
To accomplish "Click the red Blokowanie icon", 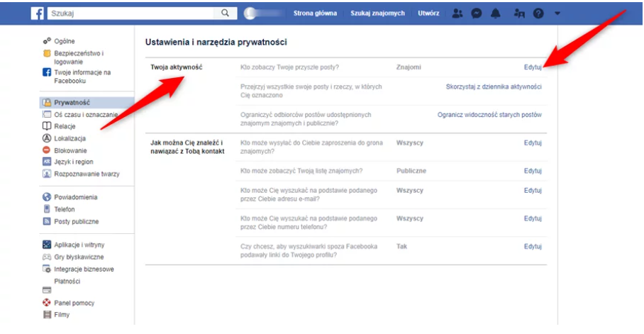I will click(46, 150).
